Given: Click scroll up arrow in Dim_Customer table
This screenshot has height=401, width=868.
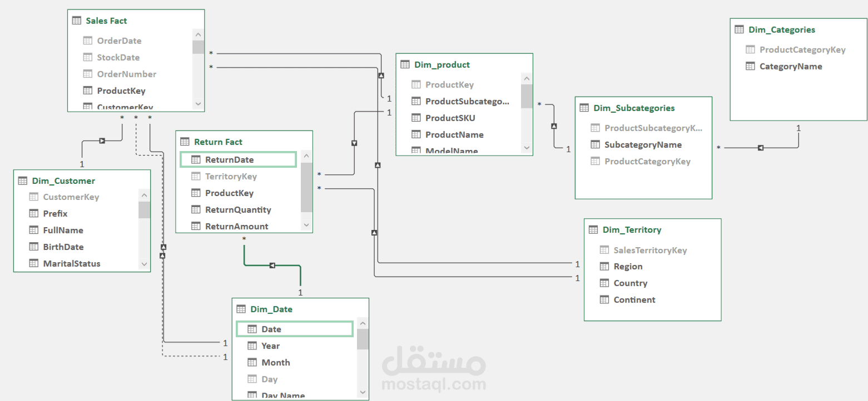Looking at the screenshot, I should point(144,195).
